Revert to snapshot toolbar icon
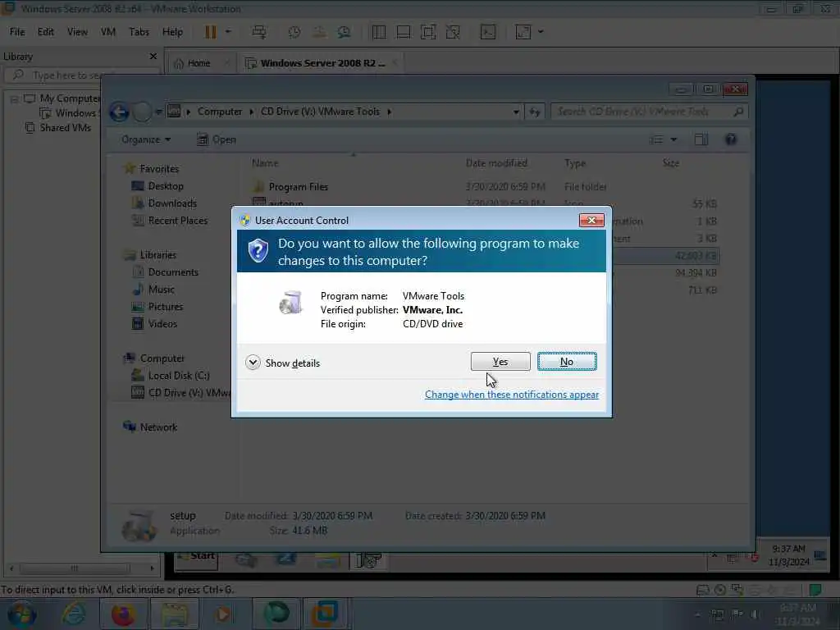This screenshot has height=630, width=840. point(319,32)
